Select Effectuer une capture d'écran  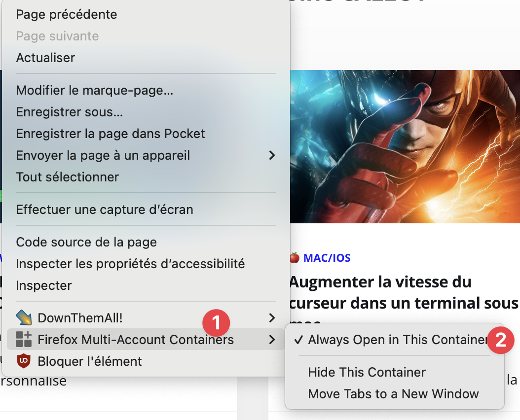click(x=105, y=210)
